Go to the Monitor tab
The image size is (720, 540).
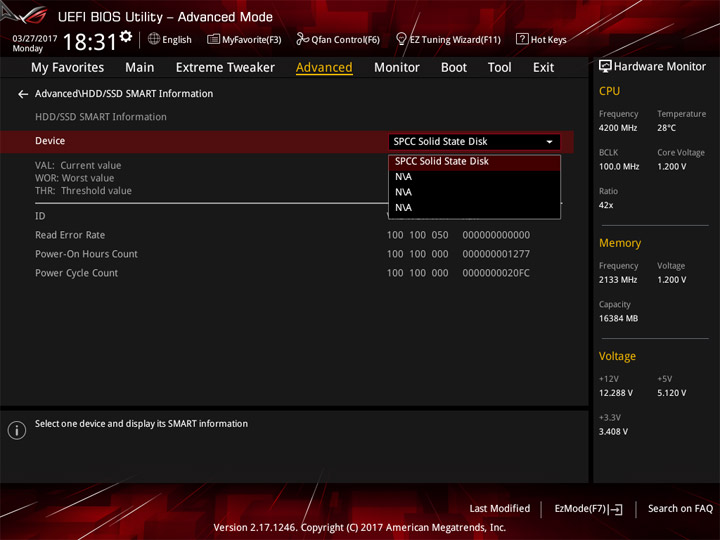coord(397,68)
